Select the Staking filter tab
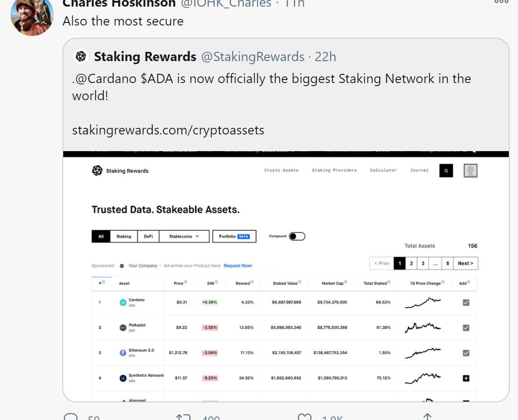This screenshot has height=420, width=518. (x=123, y=236)
